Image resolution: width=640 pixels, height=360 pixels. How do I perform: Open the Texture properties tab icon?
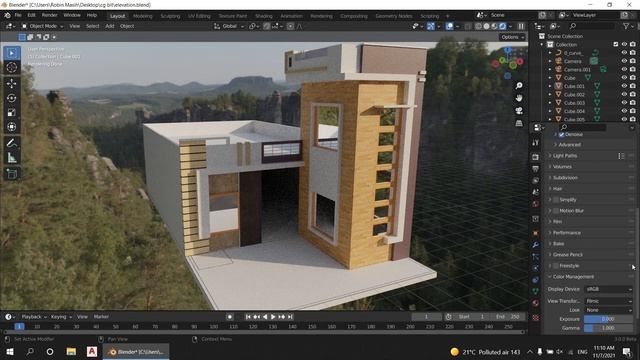click(536, 317)
